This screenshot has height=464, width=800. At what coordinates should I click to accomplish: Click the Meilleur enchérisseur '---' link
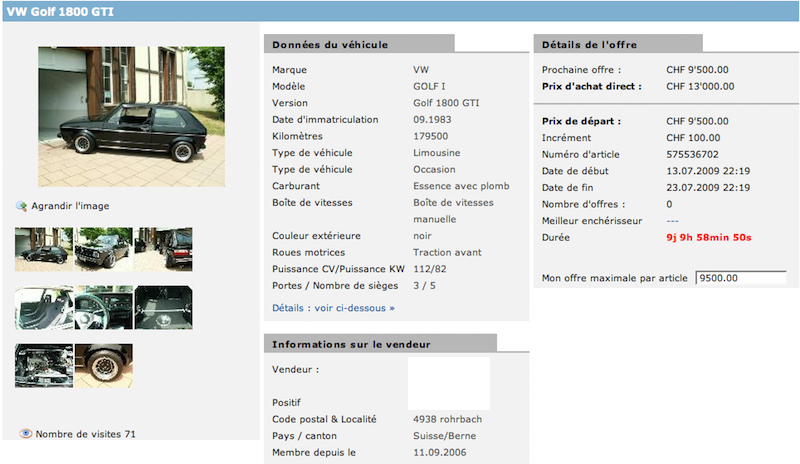pos(672,221)
